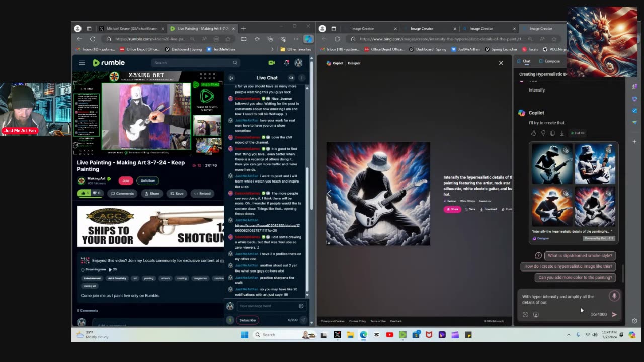Image resolution: width=644 pixels, height=362 pixels.
Task: Thumbs up the Copilot response
Action: (533, 133)
